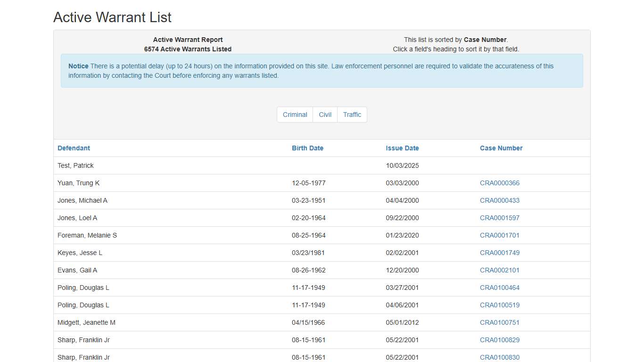Click the Case Number column heading
Viewport: 644px width, 362px height.
coord(501,148)
